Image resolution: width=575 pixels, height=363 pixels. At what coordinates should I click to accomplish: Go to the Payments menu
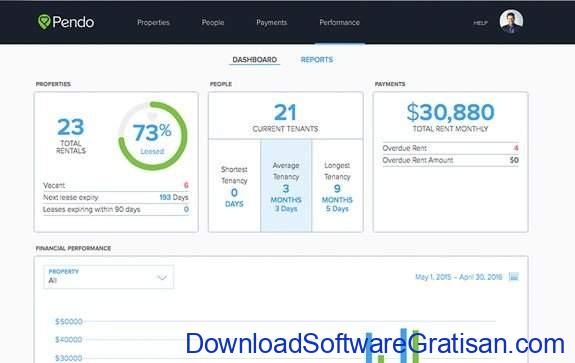point(271,22)
